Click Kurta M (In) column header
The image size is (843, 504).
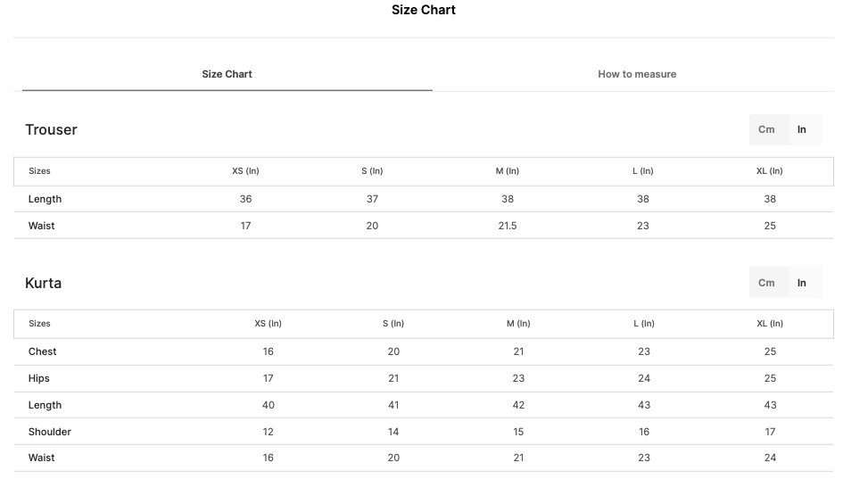coord(518,324)
